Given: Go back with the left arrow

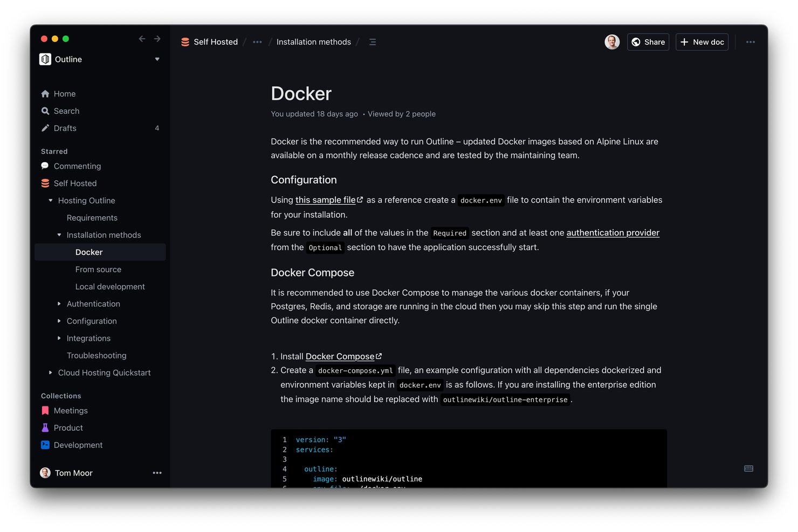Looking at the screenshot, I should coord(142,39).
